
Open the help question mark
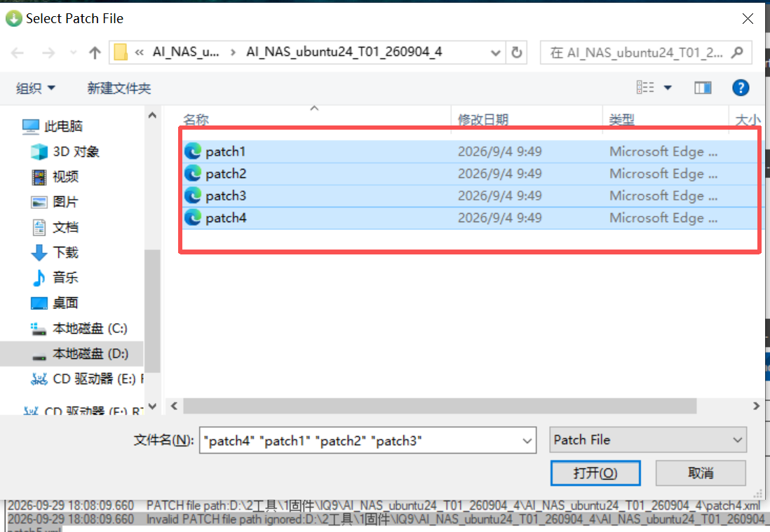pos(741,88)
